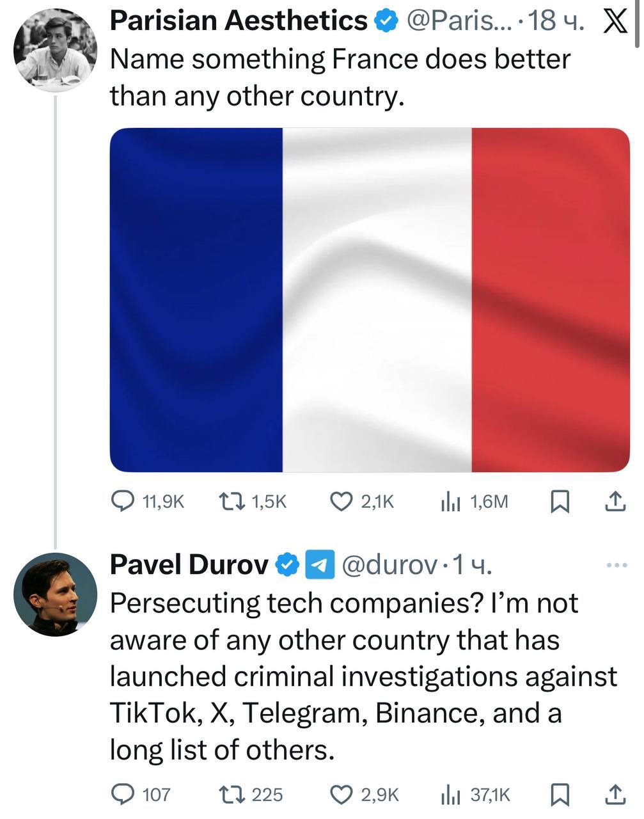Share Pavel Durov's reply

coord(615,795)
